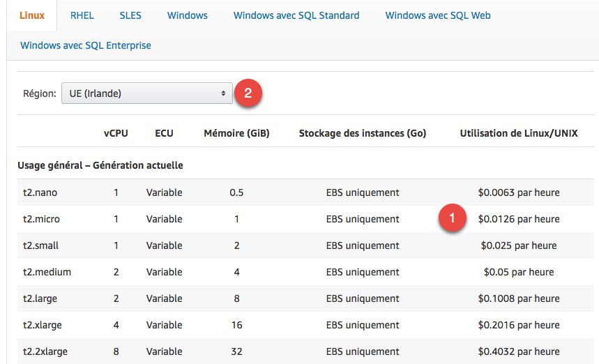Open the Région dropdown showing UE (Irlande)
Viewport: 599px width, 364px height.
point(146,93)
